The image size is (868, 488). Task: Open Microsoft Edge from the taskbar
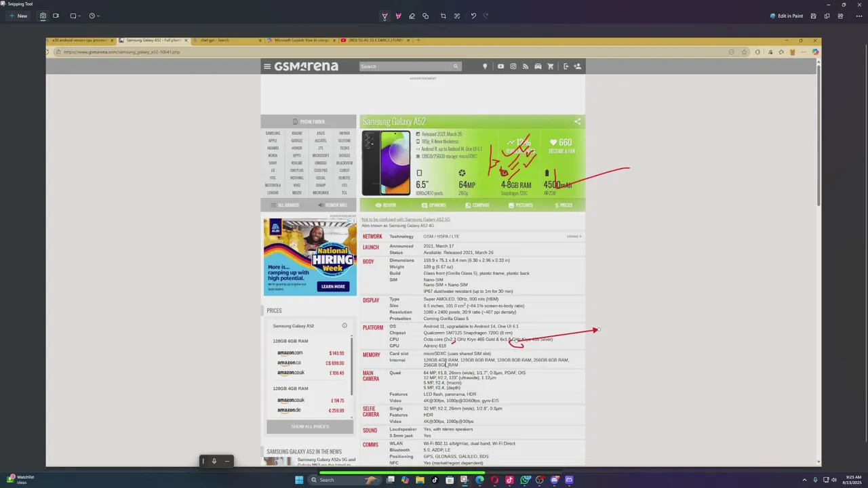tap(479, 480)
